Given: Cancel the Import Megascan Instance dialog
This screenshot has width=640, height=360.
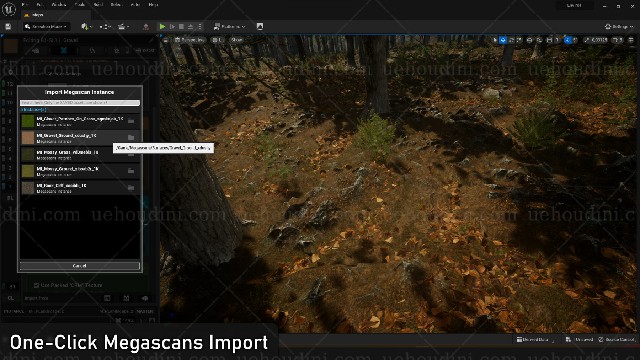Looking at the screenshot, I should click(x=80, y=266).
